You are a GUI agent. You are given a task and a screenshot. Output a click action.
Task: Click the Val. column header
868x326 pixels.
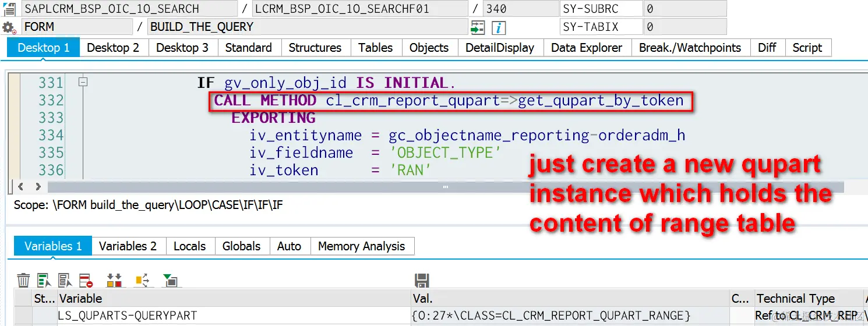(x=570, y=299)
